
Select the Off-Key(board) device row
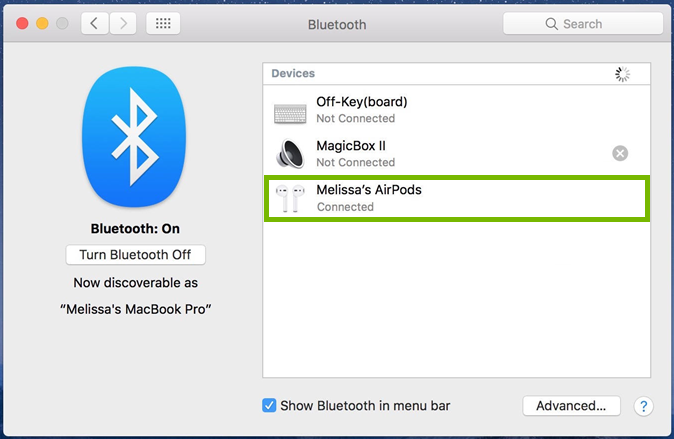tap(456, 110)
